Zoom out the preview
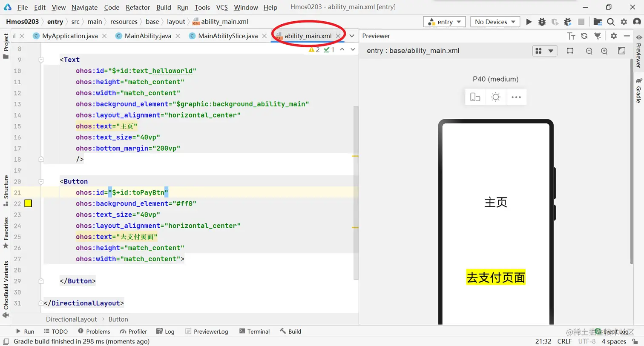 (x=589, y=51)
